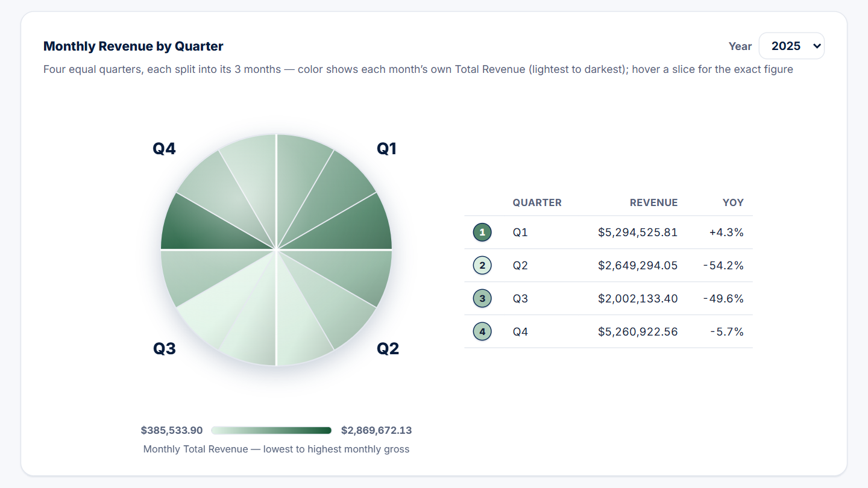Click the YOY column header
The image size is (868, 488).
pos(733,202)
